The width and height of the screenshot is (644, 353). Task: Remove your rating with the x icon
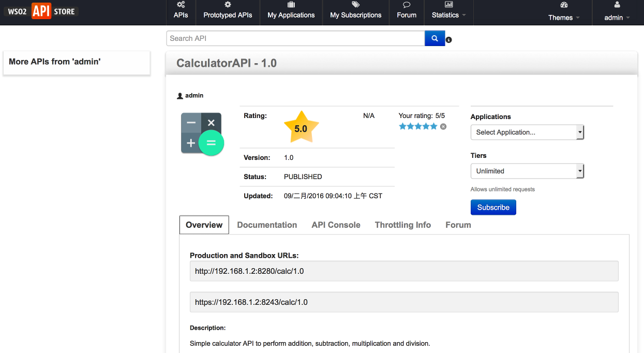pos(443,126)
